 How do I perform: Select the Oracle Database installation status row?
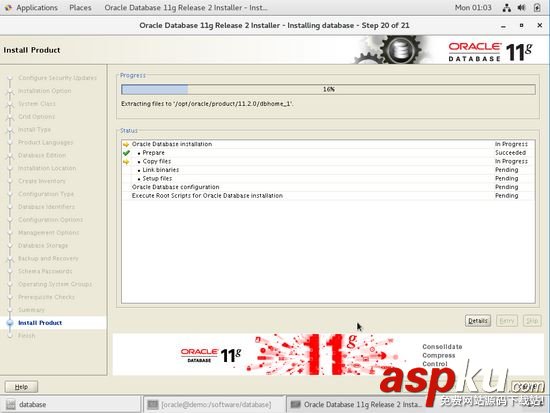[328, 144]
